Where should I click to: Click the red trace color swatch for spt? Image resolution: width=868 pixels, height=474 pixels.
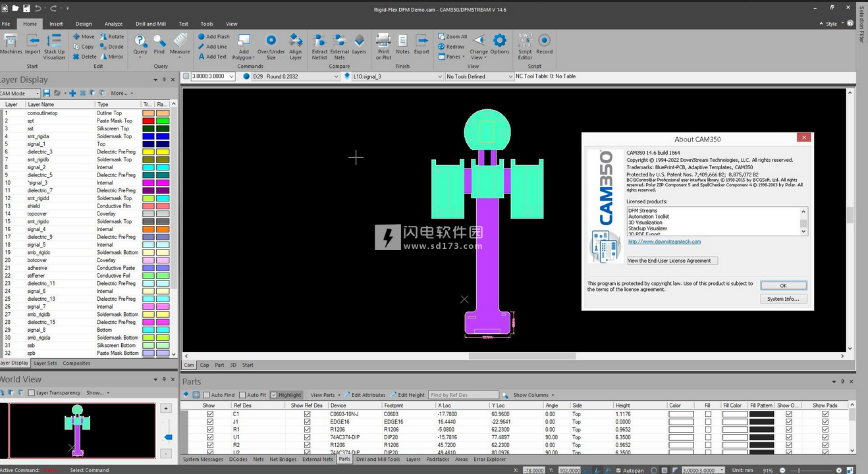[x=148, y=121]
